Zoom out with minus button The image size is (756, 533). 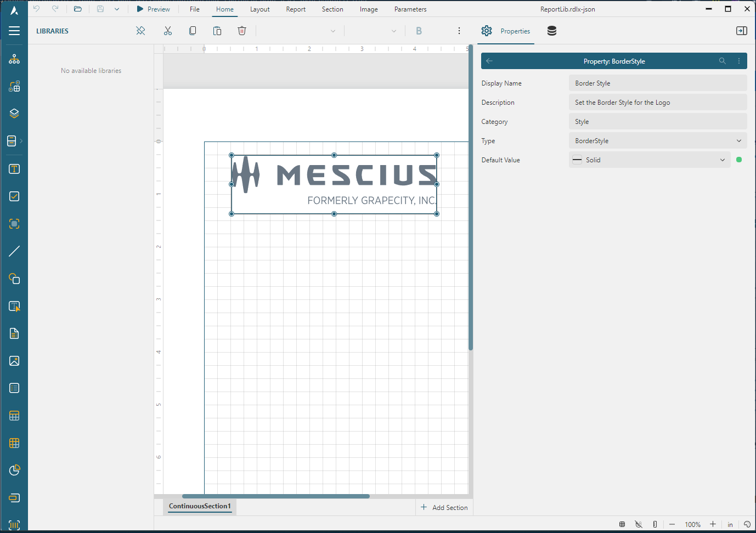coord(672,524)
